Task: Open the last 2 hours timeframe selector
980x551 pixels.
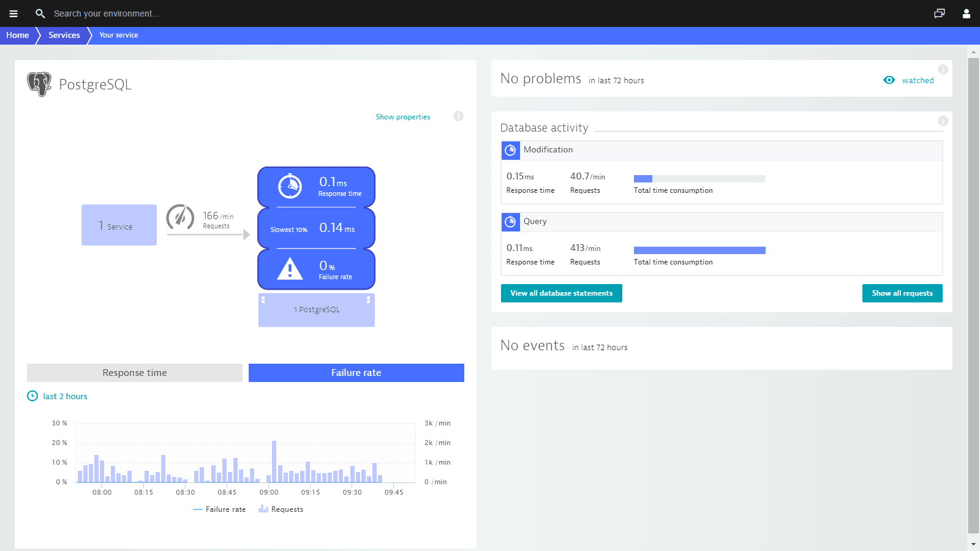Action: point(57,396)
